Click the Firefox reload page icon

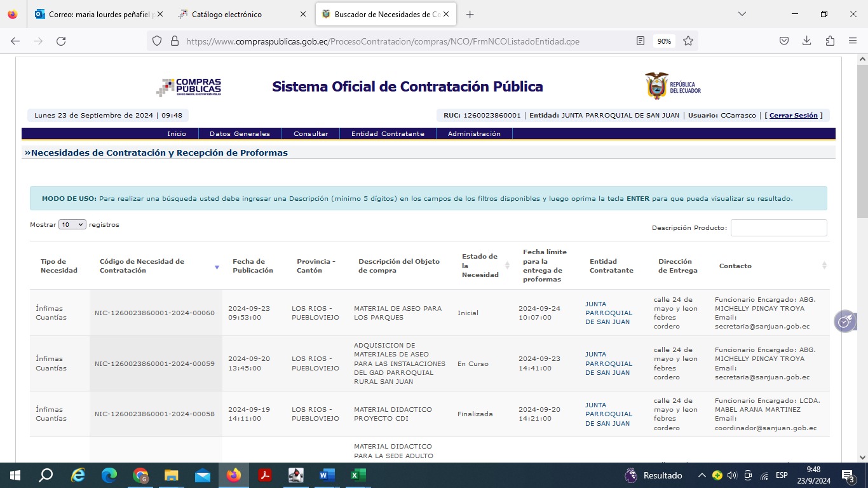click(61, 41)
